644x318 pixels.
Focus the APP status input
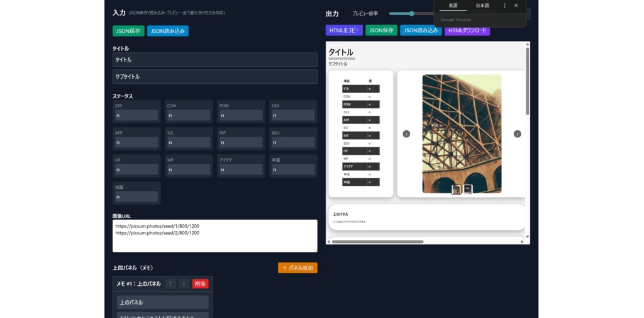[136, 142]
